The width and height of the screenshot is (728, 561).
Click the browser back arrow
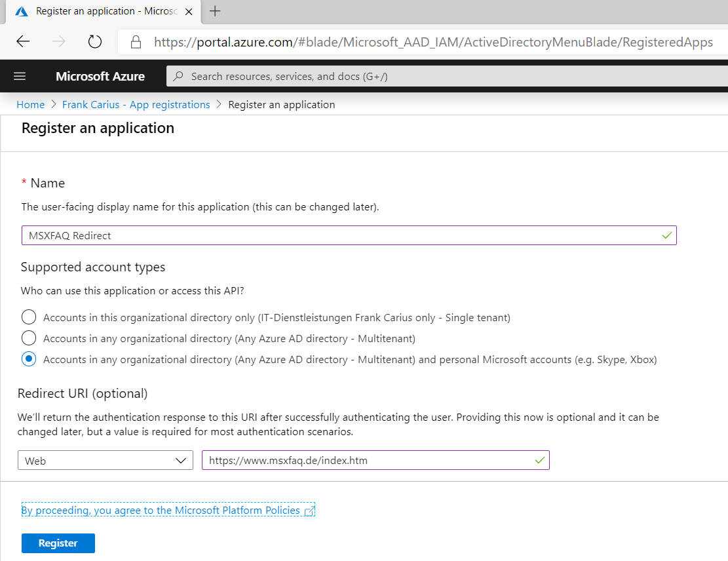tap(23, 42)
